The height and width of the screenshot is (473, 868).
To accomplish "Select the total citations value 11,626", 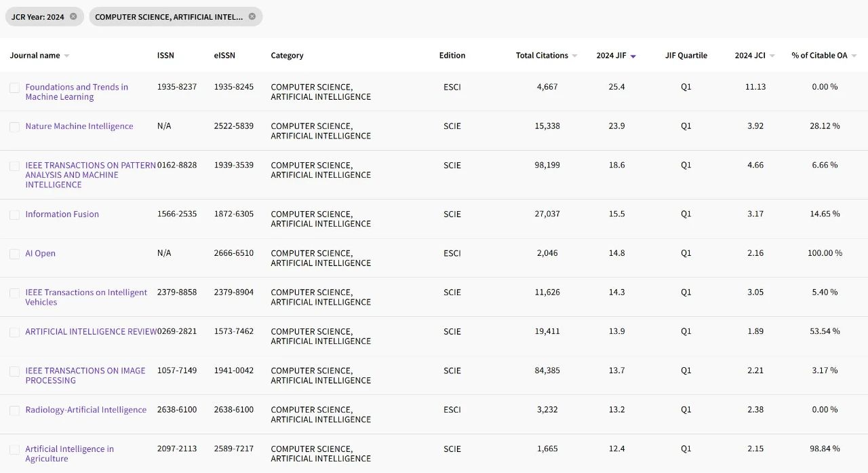I will pos(547,292).
